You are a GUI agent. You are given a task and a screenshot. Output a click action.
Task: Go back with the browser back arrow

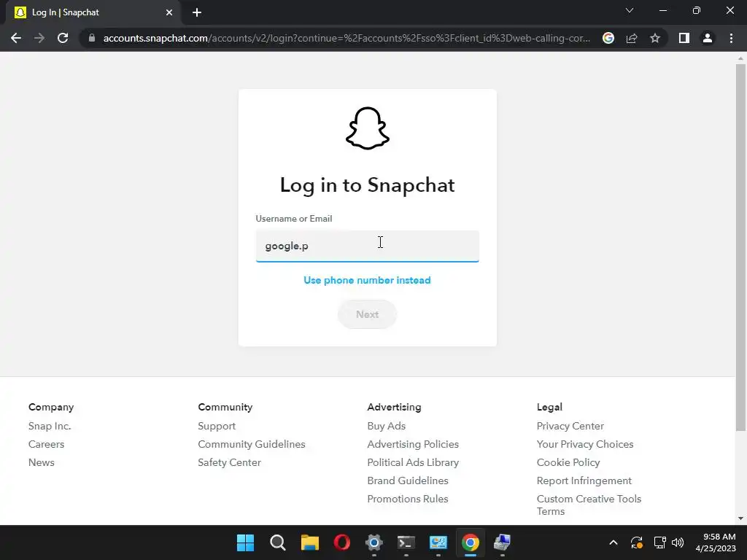coord(16,38)
